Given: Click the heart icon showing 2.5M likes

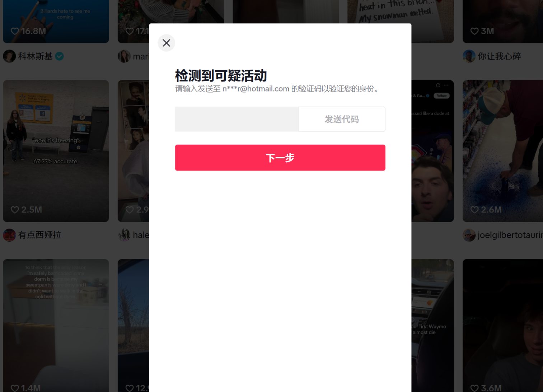Looking at the screenshot, I should [x=15, y=210].
